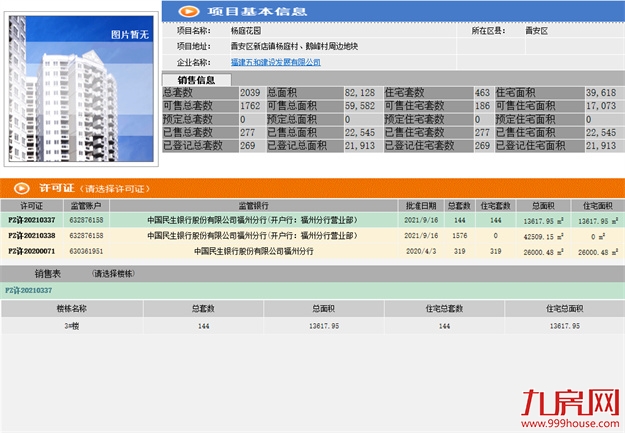Click total area 42509.15 ㎡
The width and height of the screenshot is (625, 433).
click(543, 236)
